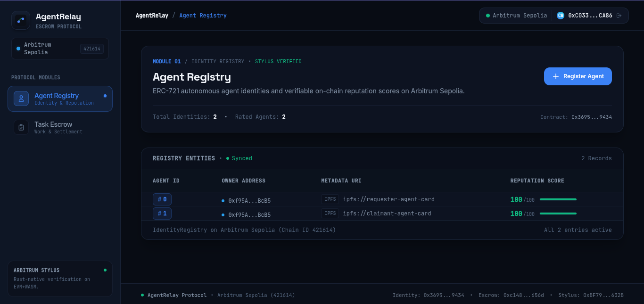The height and width of the screenshot is (304, 644).
Task: Click the OWNER ADDRESS column header
Action: pyautogui.click(x=243, y=181)
